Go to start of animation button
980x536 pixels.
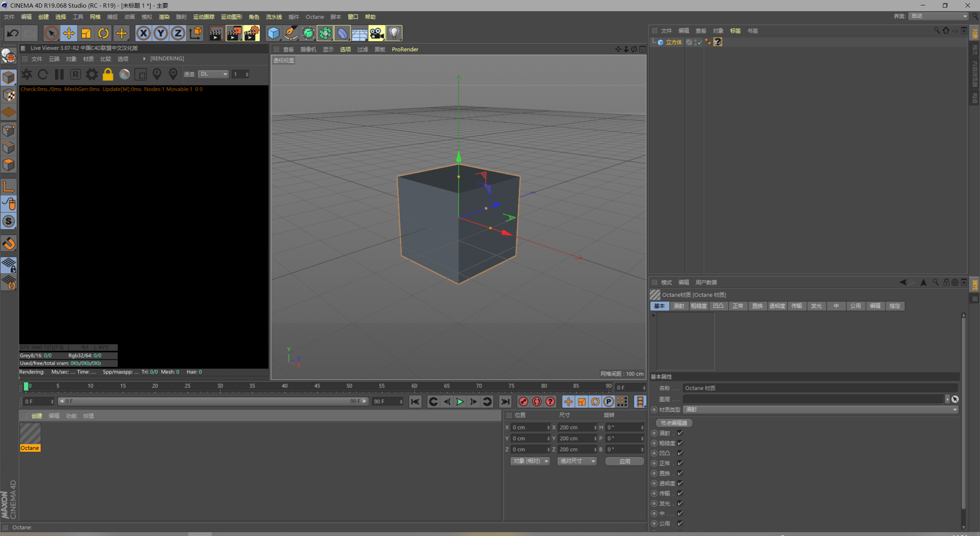coord(415,402)
